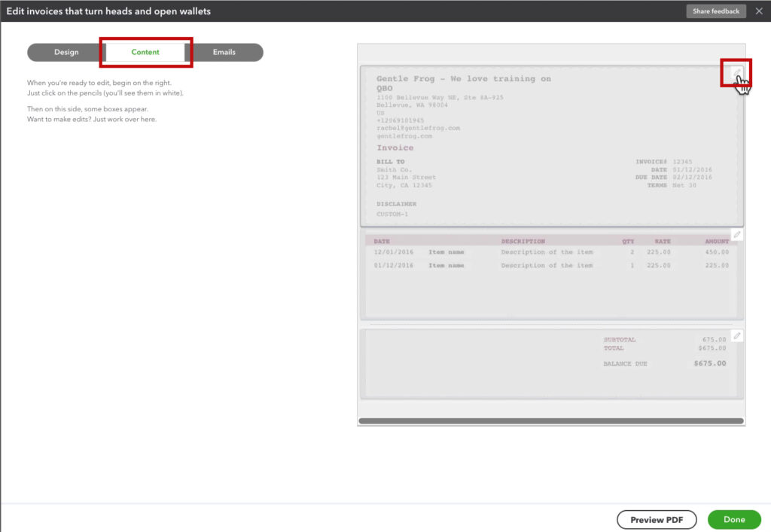Click the rachel@gentlefrog.com email address
Image resolution: width=771 pixels, height=532 pixels.
click(x=418, y=128)
